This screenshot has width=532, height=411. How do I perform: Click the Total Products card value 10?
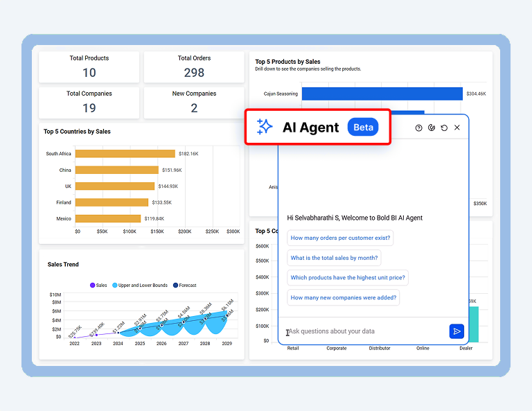(x=89, y=73)
